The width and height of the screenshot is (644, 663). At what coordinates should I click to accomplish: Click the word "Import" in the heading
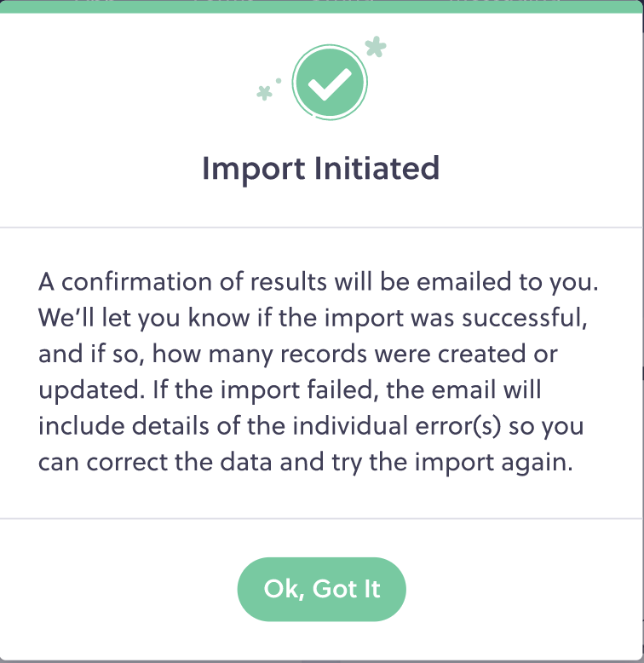coord(255,168)
